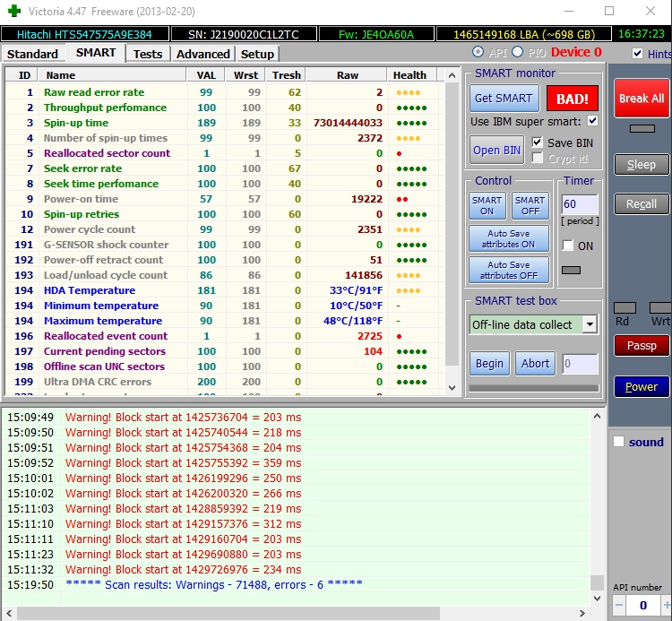This screenshot has width=672, height=621.
Task: Open the Advanced tab
Action: point(203,54)
